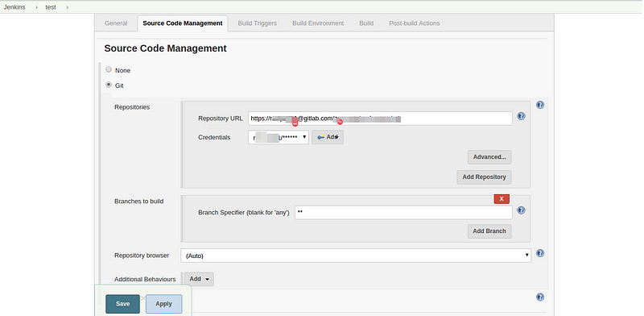Apply the configuration changes
The image size is (644, 316).
163,304
